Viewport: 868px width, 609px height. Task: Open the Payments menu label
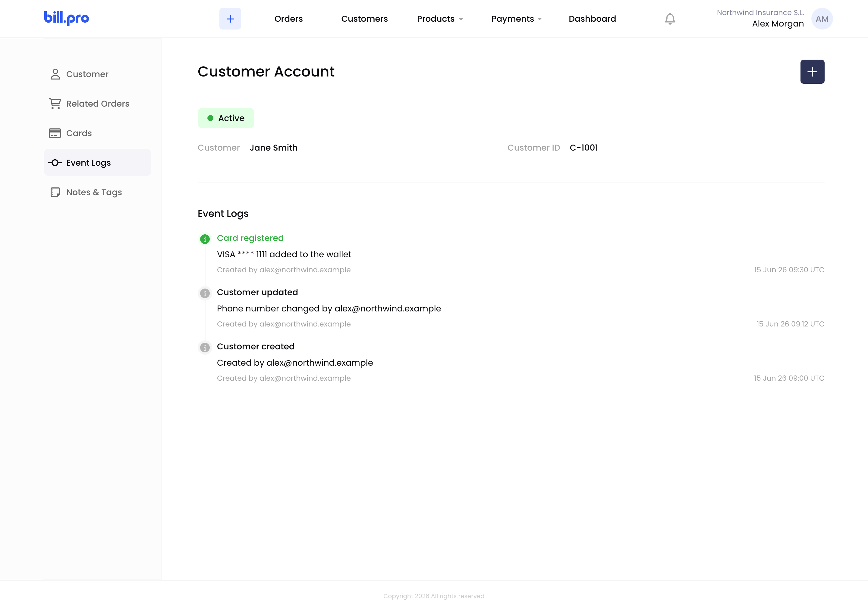(513, 19)
